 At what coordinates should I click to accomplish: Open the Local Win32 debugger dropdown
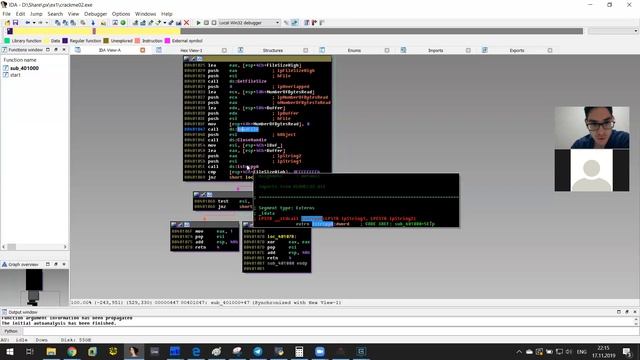[249, 23]
